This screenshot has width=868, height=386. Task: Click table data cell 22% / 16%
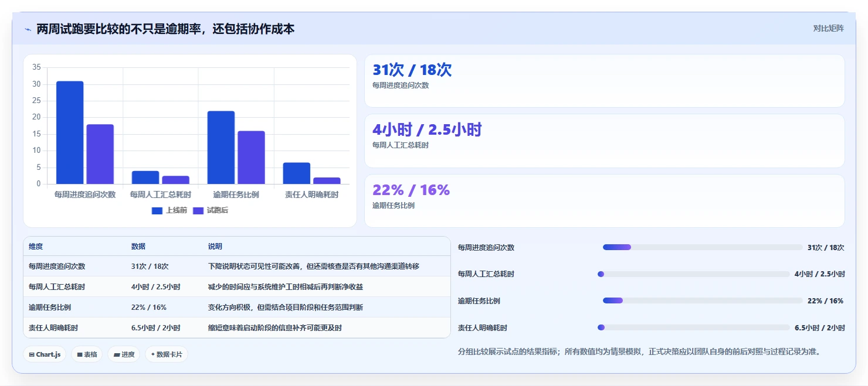point(149,307)
